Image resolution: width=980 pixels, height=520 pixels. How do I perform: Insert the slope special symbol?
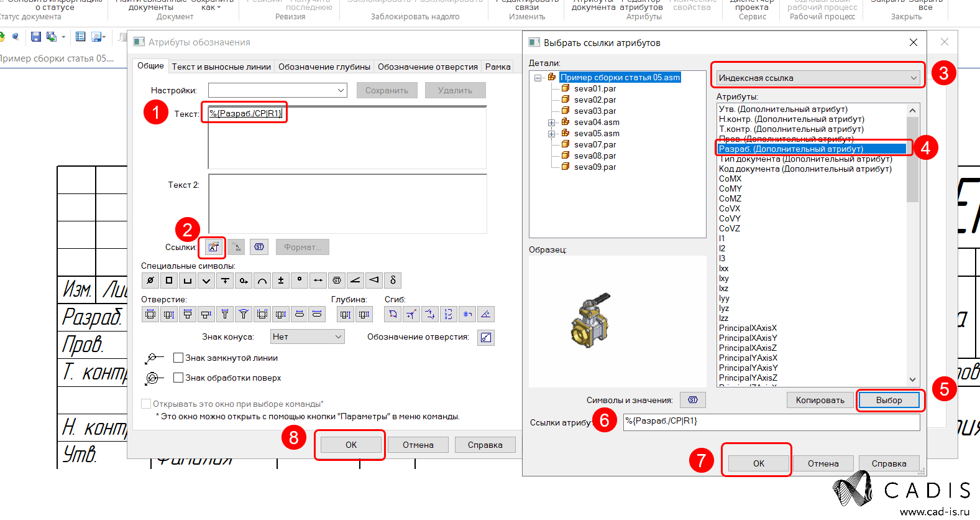pos(355,280)
